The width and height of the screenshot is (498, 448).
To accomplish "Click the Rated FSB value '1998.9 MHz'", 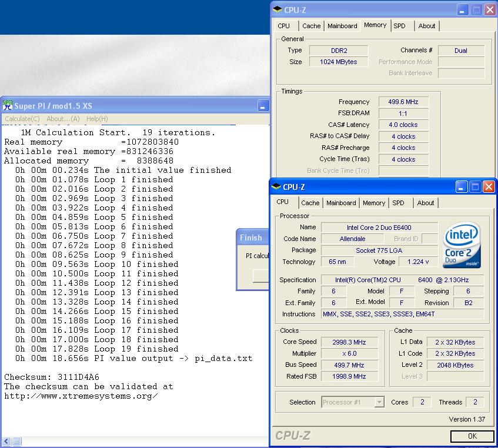I will tap(349, 376).
